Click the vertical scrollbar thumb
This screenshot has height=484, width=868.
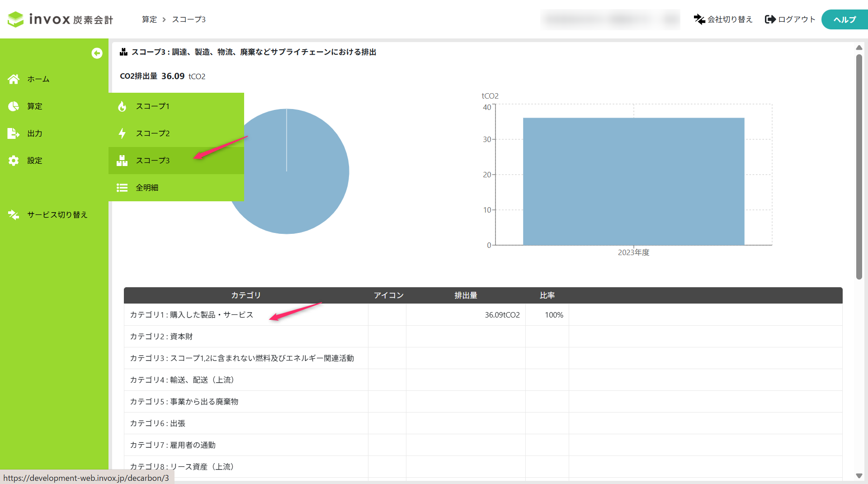click(x=859, y=167)
